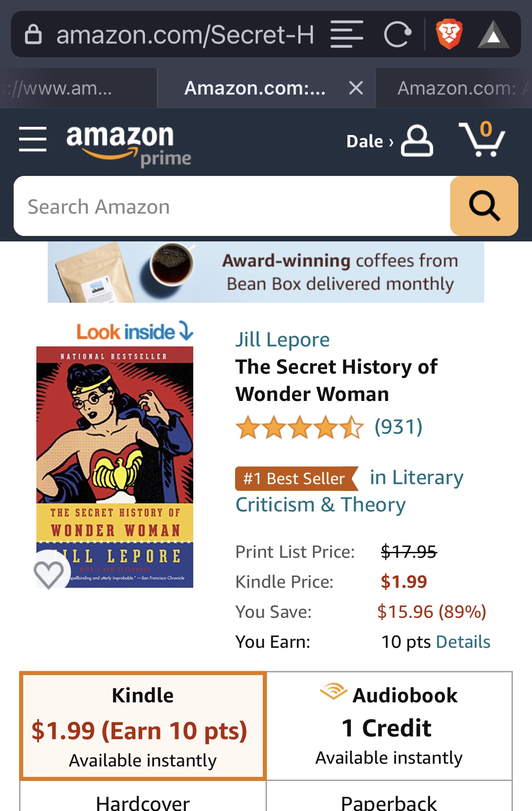Open reader mode from the address bar

click(346, 35)
